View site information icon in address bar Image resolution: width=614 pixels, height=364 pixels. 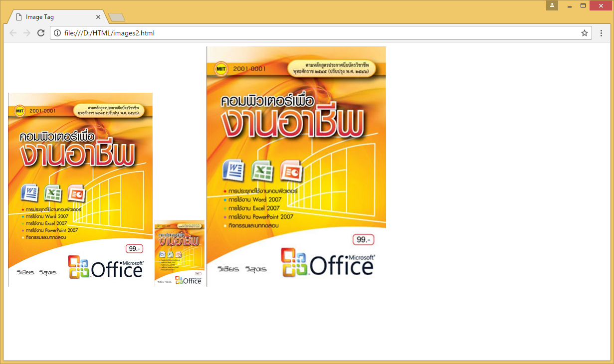click(x=57, y=33)
